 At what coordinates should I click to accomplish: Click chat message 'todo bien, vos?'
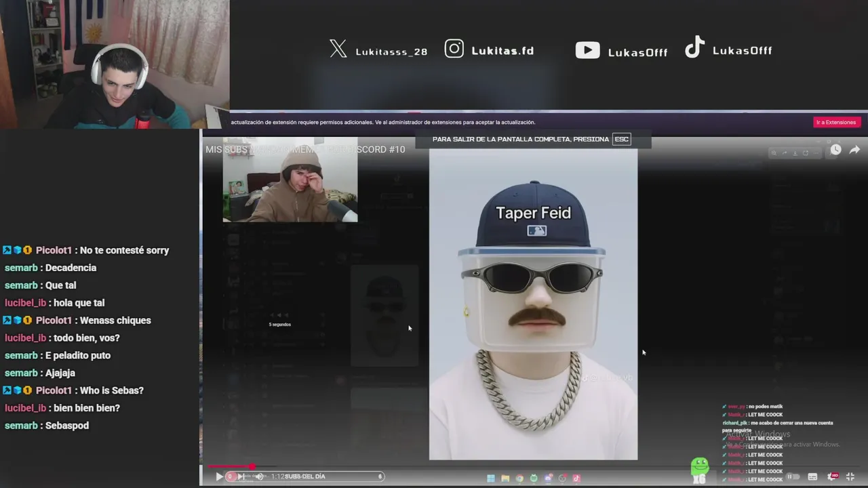click(x=86, y=338)
